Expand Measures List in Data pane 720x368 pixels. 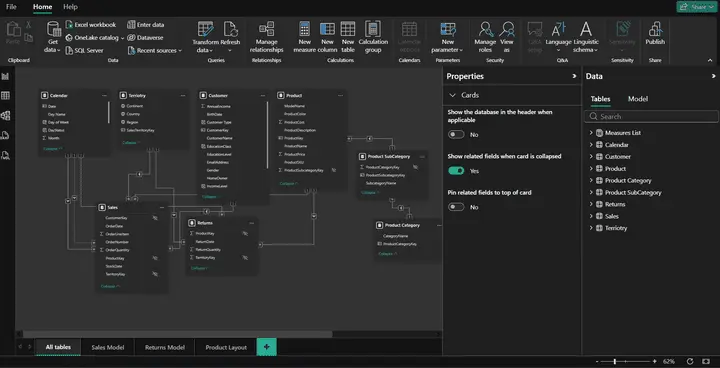[x=591, y=133]
